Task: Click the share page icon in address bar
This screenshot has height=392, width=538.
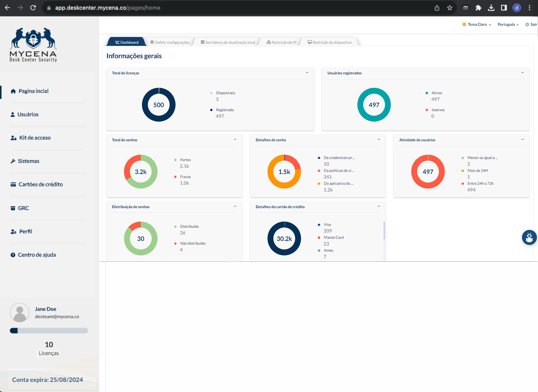Action: 437,8
